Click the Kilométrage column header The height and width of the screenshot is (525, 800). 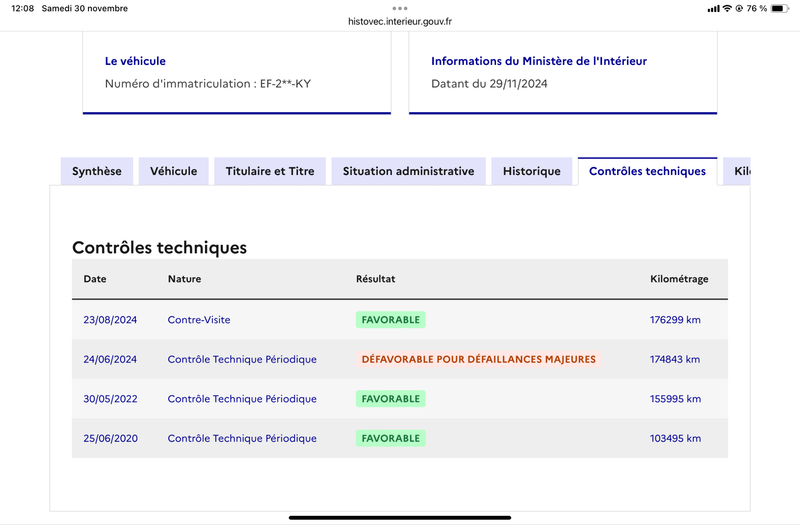pyautogui.click(x=679, y=279)
